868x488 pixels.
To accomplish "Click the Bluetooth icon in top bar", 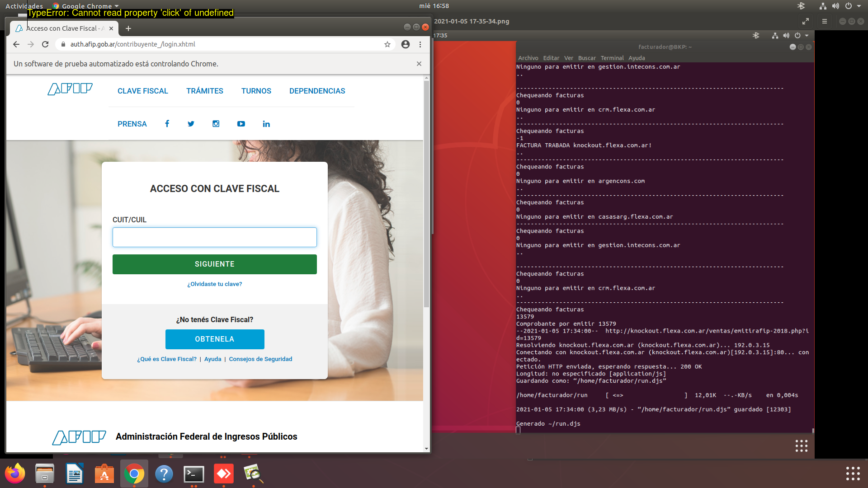I will pyautogui.click(x=801, y=6).
